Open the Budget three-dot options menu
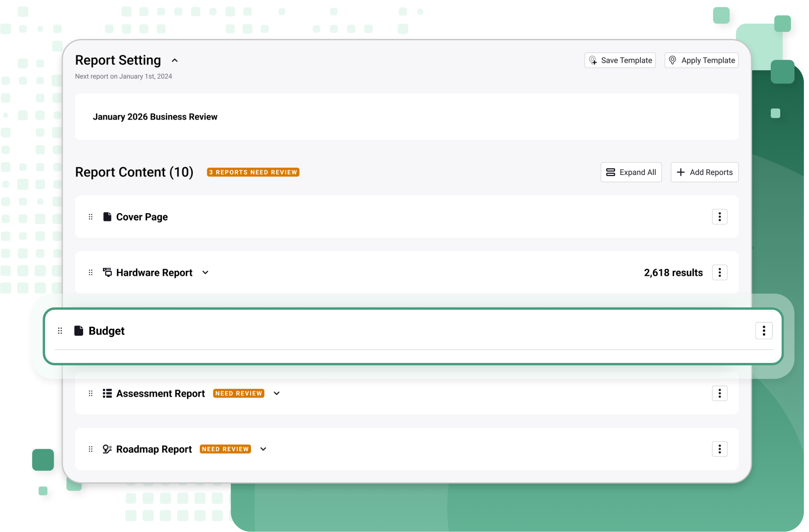Viewport: 809px width, 532px height. 763,331
